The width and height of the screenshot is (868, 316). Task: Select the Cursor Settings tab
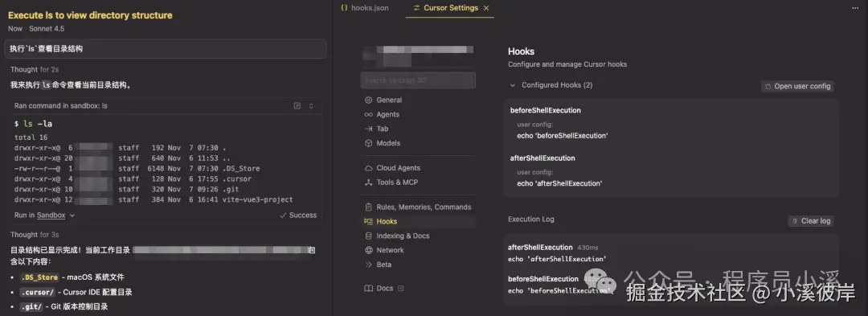450,8
